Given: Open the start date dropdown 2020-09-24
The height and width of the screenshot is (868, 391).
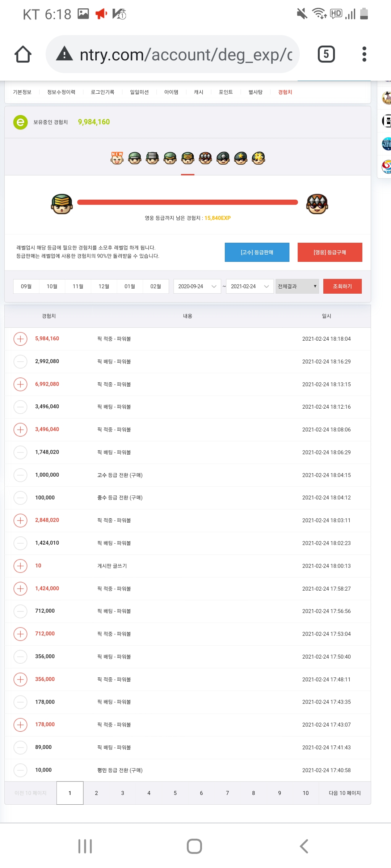Looking at the screenshot, I should [197, 286].
